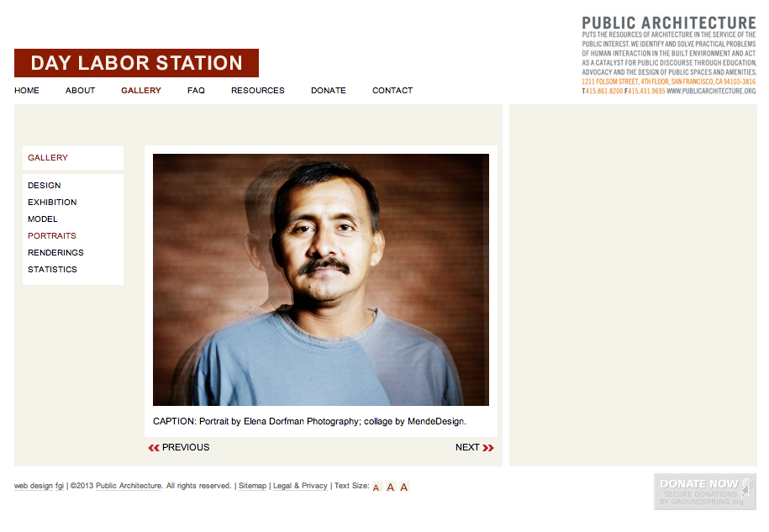Click the red next double-arrow icon
Viewport: 769px width, 532px height.
488,448
